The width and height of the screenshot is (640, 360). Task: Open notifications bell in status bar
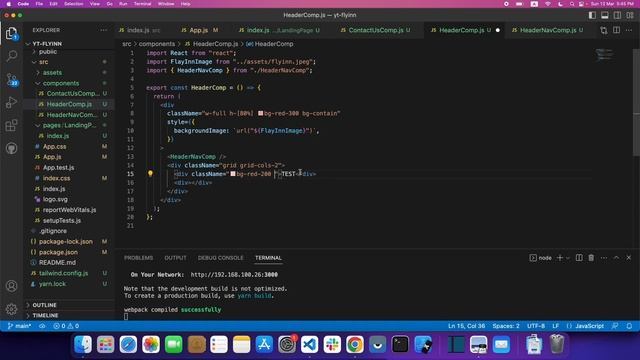629,326
